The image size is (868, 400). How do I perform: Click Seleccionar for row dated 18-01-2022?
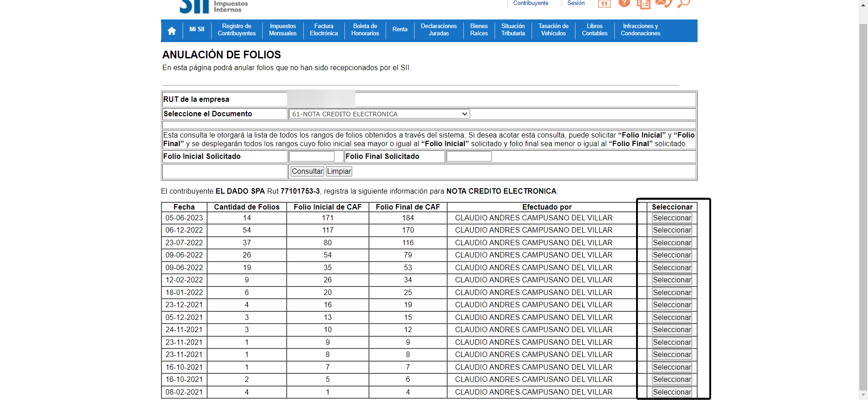672,293
